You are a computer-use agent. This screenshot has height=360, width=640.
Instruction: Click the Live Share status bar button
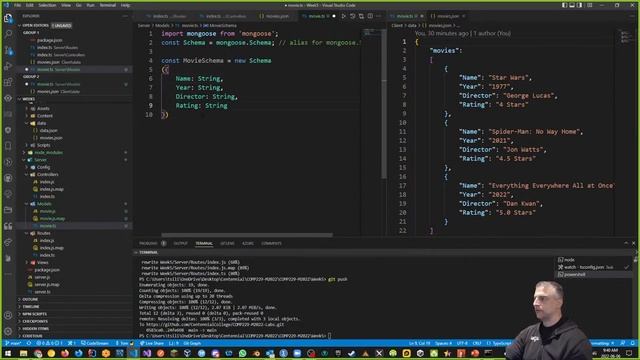click(152, 343)
